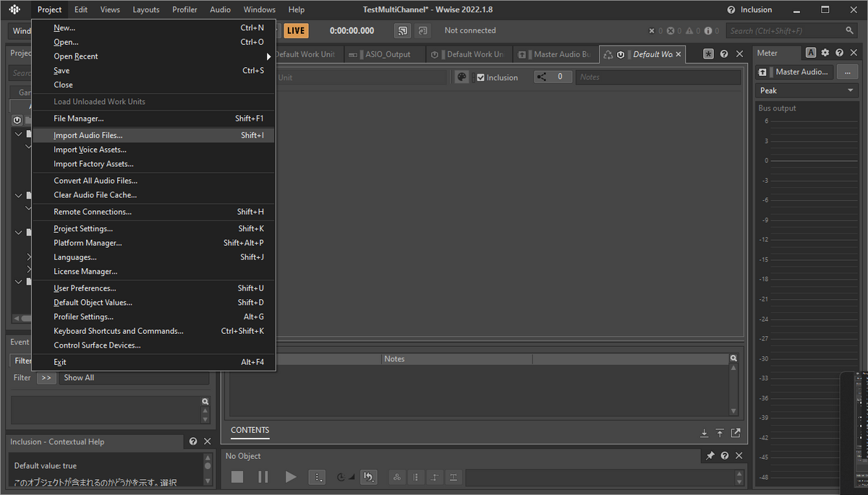Viewport: 868px width, 495px height.
Task: Click the Remote Connections menu entry
Action: (153, 212)
